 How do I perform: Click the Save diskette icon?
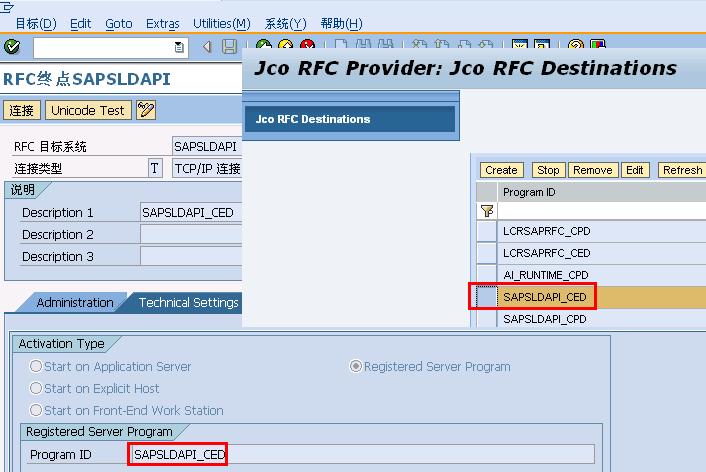230,46
